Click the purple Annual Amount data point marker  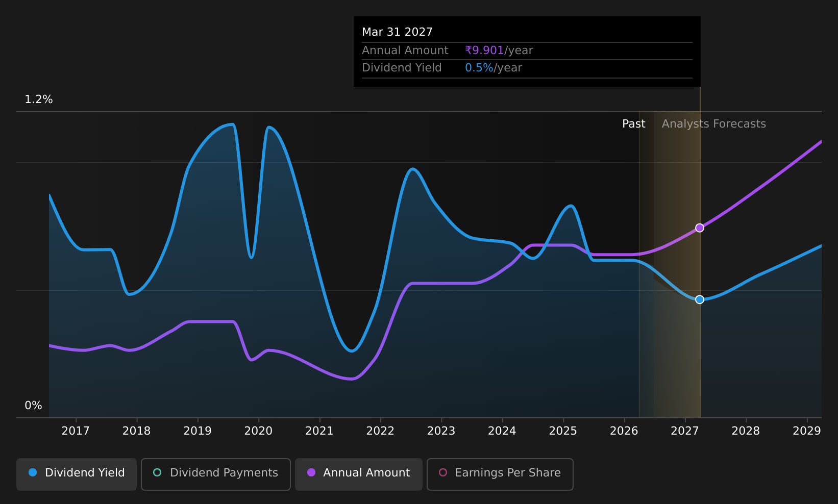700,228
